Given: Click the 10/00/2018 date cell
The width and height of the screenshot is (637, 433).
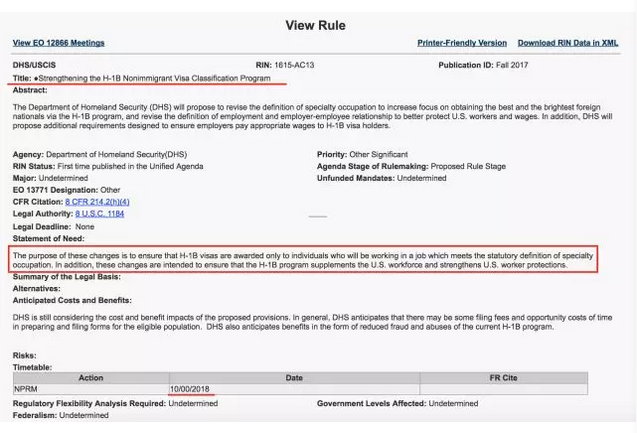Looking at the screenshot, I should 190,388.
